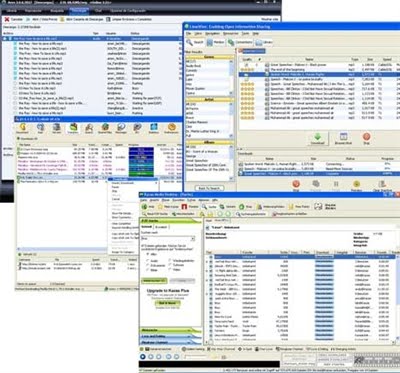Open IRC in the eMule toolbar
This screenshot has width=400, height=373.
tap(137, 128)
